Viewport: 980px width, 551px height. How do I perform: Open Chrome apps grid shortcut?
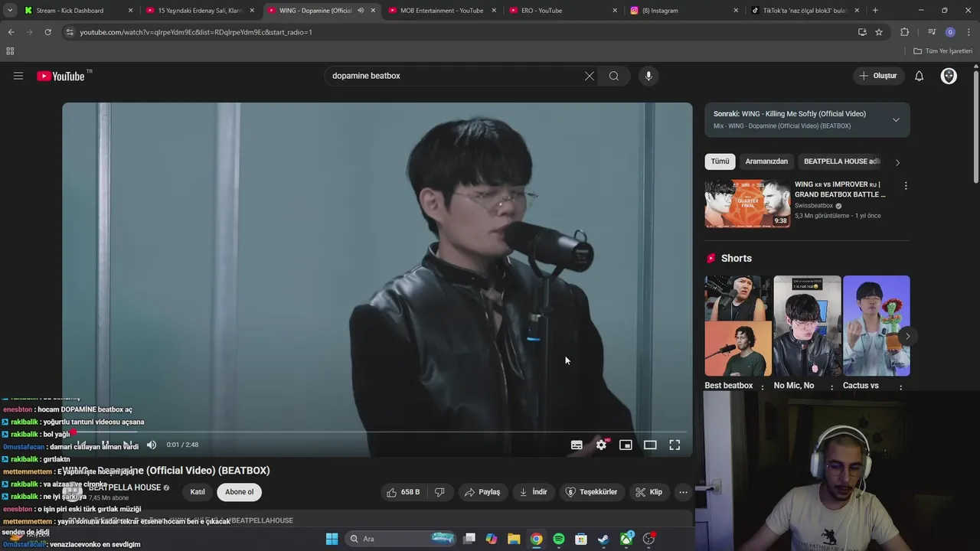click(x=10, y=51)
